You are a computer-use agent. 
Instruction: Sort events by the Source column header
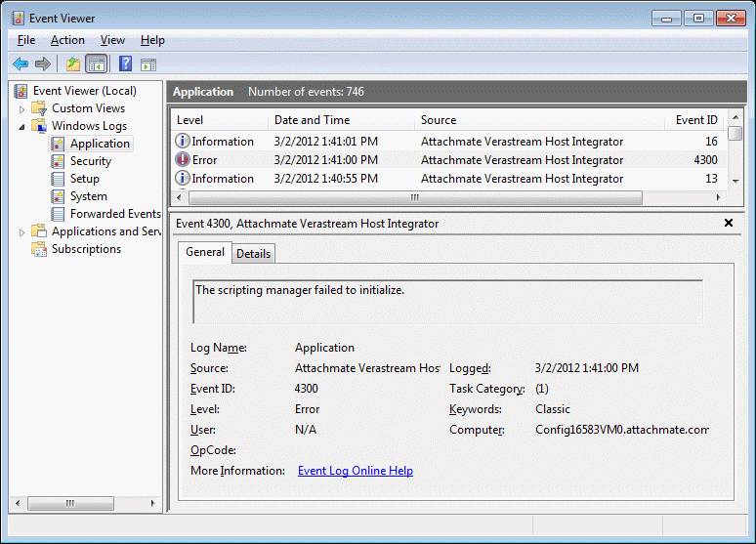539,120
